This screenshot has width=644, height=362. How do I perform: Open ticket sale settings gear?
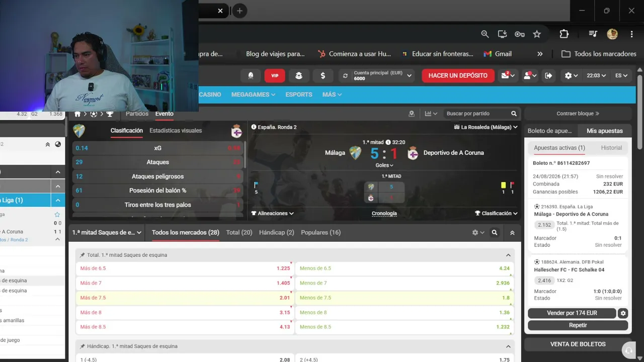tap(623, 313)
